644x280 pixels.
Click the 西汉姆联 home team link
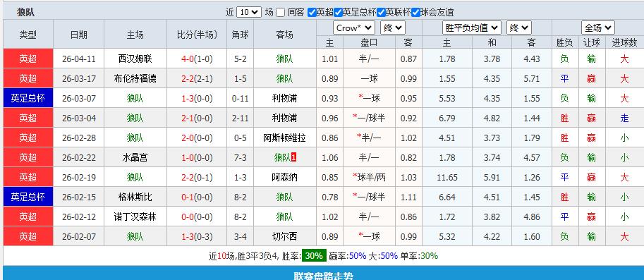pyautogui.click(x=135, y=59)
